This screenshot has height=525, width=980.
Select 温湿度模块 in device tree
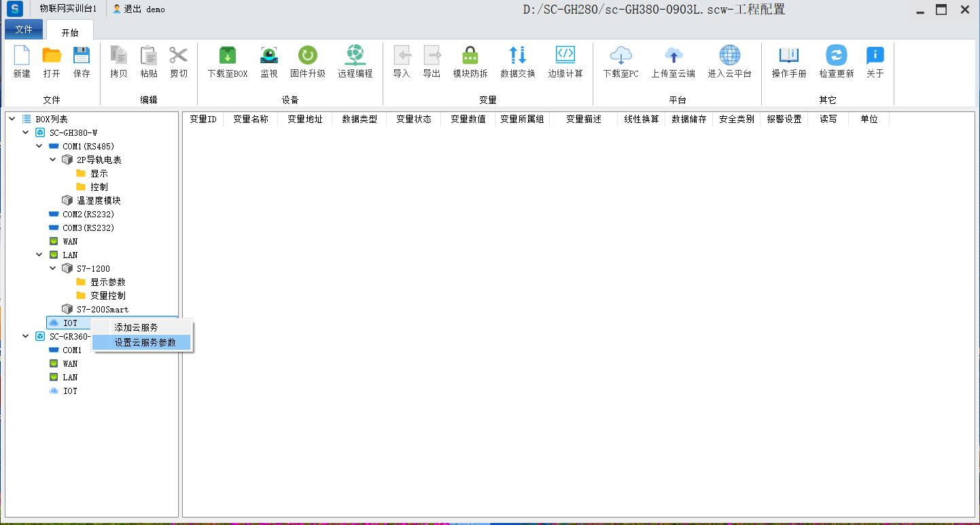[99, 200]
